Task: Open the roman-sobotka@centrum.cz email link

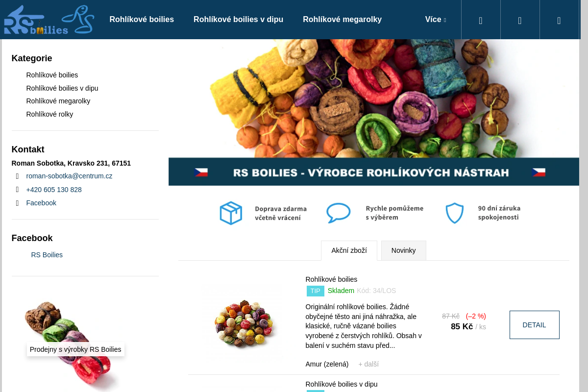Action: coord(69,176)
